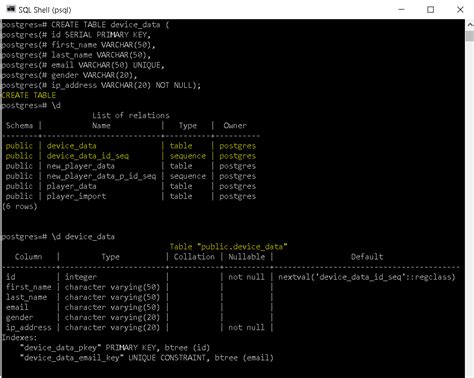Close the SQL Shell (psql) window
This screenshot has height=378, width=474.
coord(460,9)
